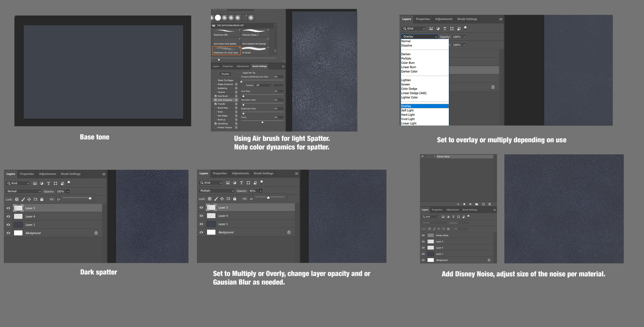Viewport: 644px width, 327px height.
Task: Click the Purity slider handle
Action: [262, 122]
